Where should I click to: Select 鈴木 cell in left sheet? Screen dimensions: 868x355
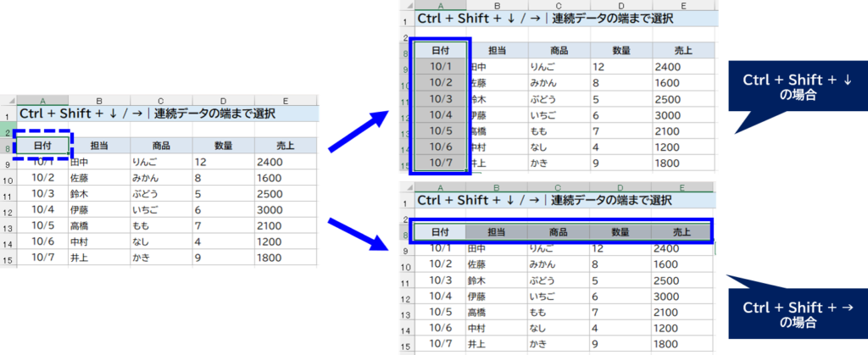click(x=100, y=194)
